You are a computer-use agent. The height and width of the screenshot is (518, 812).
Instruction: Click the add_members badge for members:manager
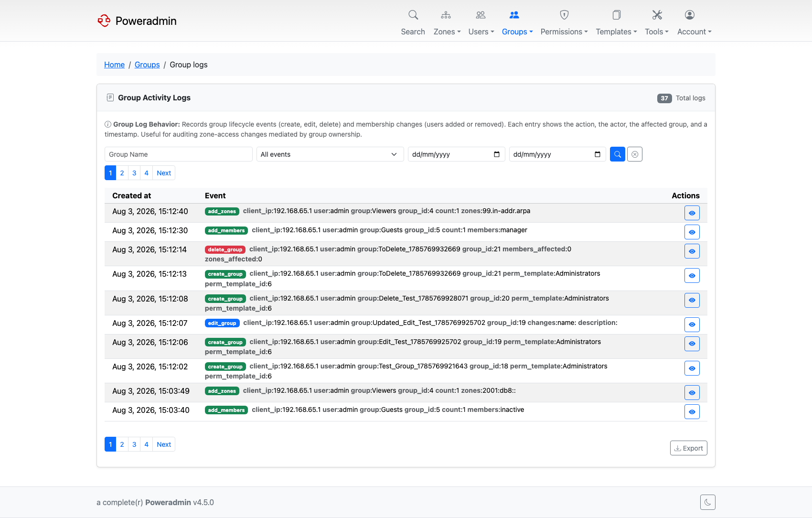pyautogui.click(x=226, y=230)
